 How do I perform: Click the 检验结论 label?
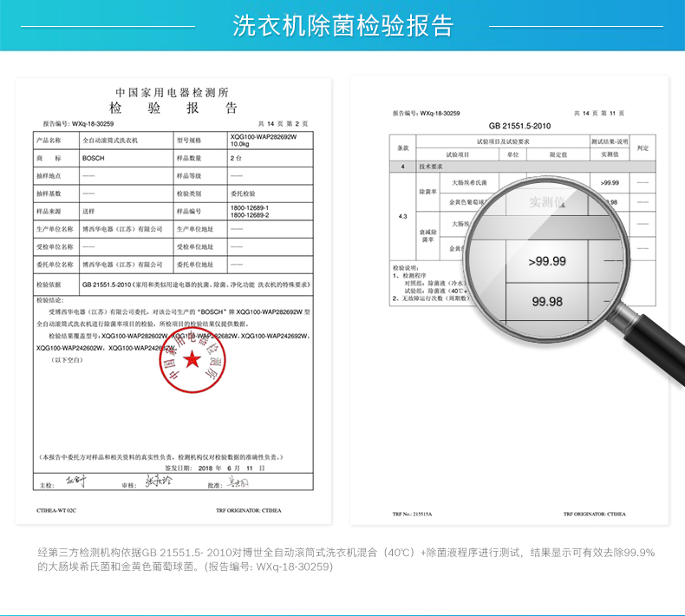coord(49,300)
